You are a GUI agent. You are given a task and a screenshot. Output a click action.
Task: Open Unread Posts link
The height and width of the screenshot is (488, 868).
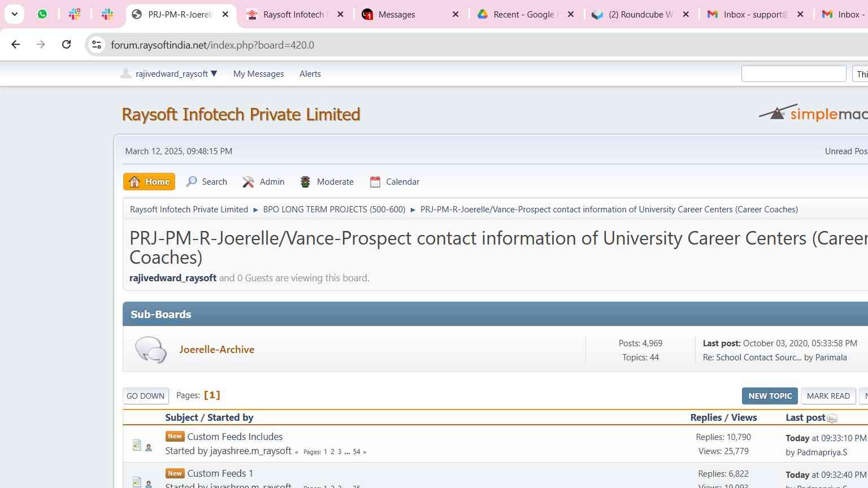(846, 151)
